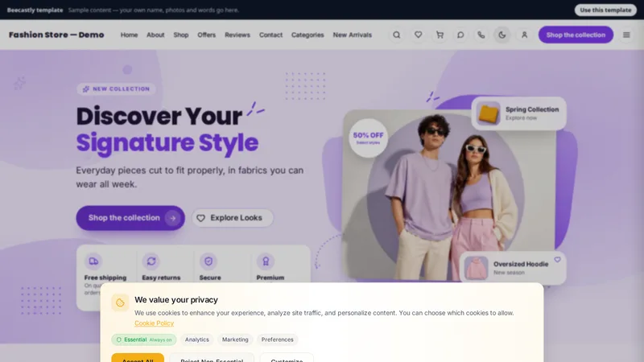The width and height of the screenshot is (644, 362).
Task: Open the Contact menu item
Action: pyautogui.click(x=270, y=35)
